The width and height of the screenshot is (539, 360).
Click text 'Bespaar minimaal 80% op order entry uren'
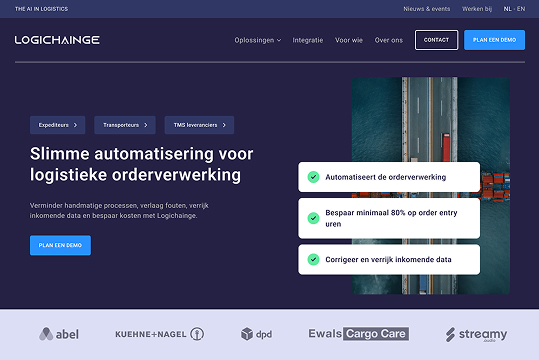[x=392, y=218]
